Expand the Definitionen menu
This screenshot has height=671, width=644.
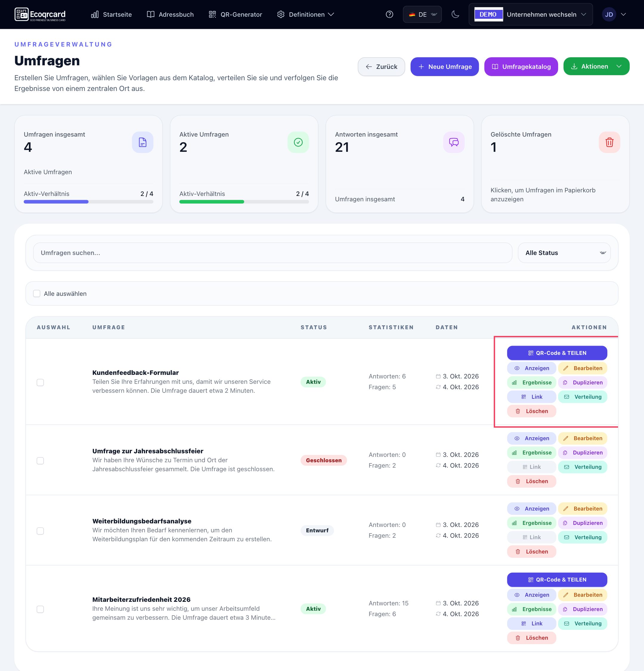[x=306, y=14]
